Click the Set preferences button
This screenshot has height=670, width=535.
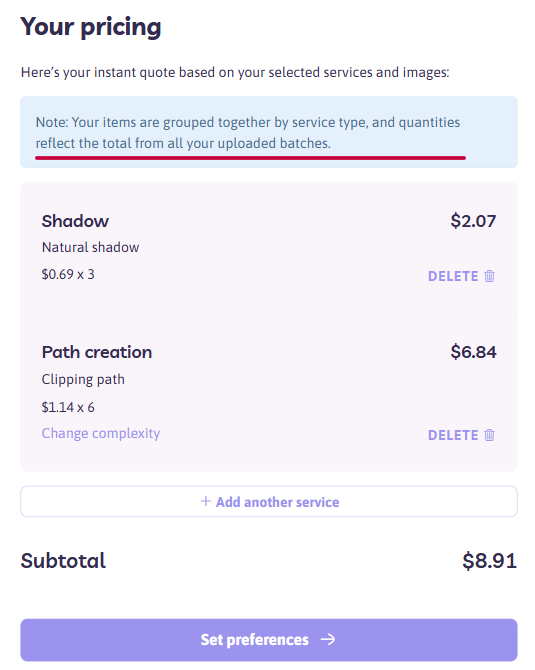pos(269,640)
